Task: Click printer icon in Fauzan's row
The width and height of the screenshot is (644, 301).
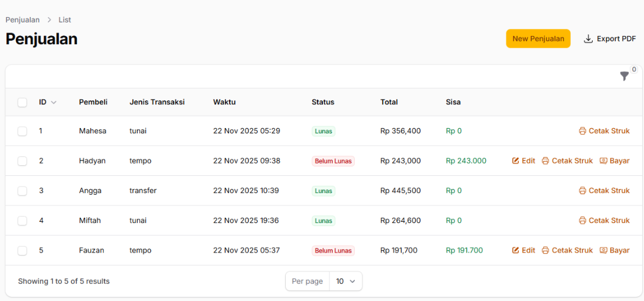Action: [545, 250]
